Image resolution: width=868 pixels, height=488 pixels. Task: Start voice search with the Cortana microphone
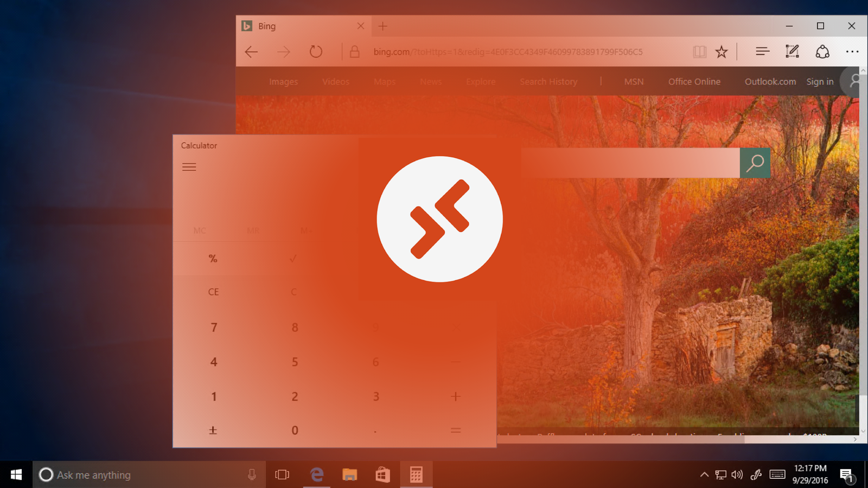(x=251, y=474)
